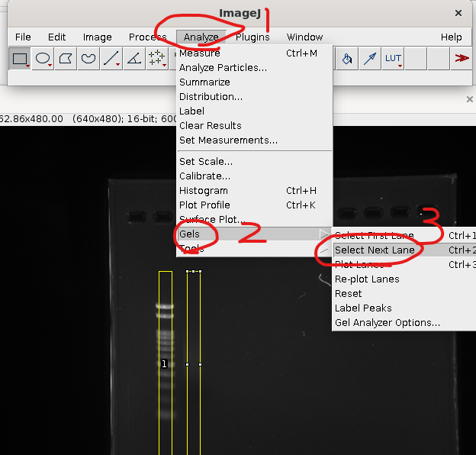This screenshot has width=476, height=455.
Task: Open the Process menu
Action: [147, 37]
